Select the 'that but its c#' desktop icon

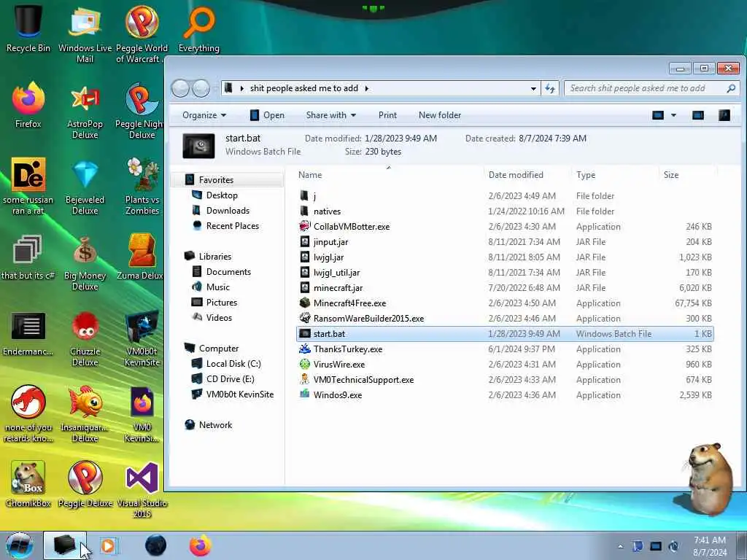pyautogui.click(x=28, y=257)
